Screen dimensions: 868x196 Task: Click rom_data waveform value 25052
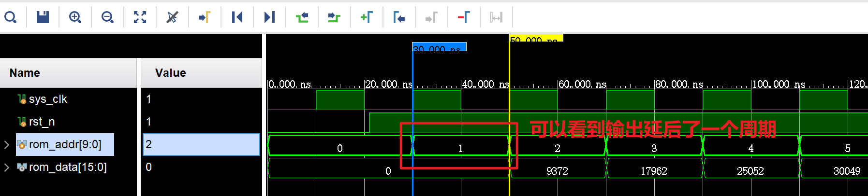pos(750,171)
